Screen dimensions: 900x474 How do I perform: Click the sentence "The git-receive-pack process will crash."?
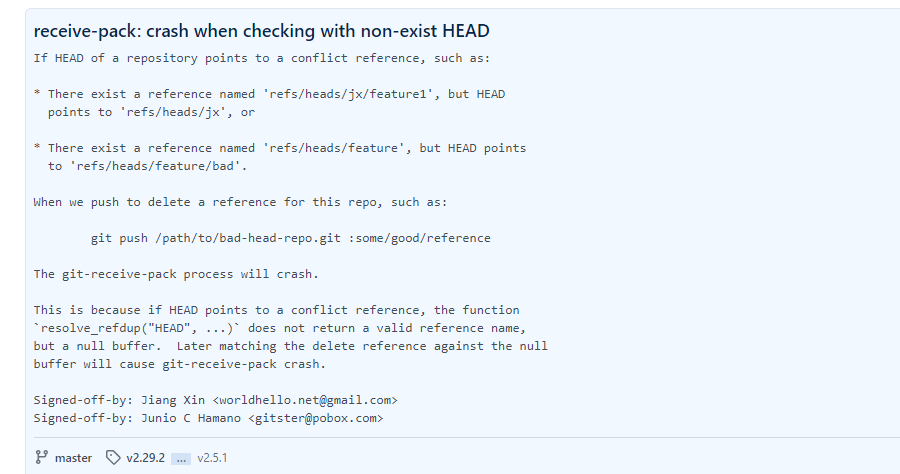(x=176, y=274)
